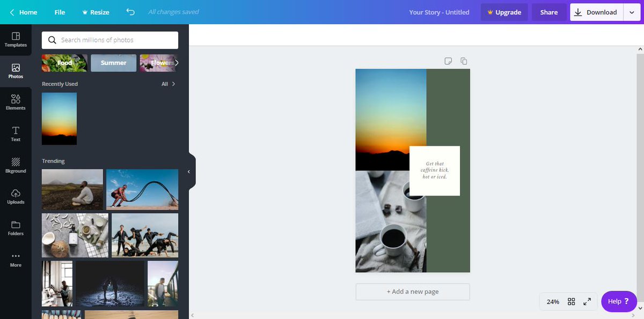Select trending photo of battle ropes workout
Screen dimensions: 644x319
pos(142,189)
